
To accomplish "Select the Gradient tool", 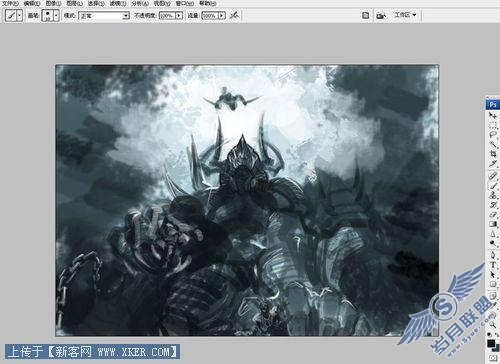I will coord(493,224).
